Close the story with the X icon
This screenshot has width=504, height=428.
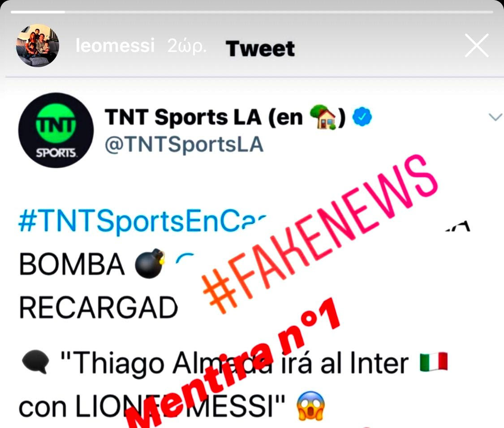477,46
